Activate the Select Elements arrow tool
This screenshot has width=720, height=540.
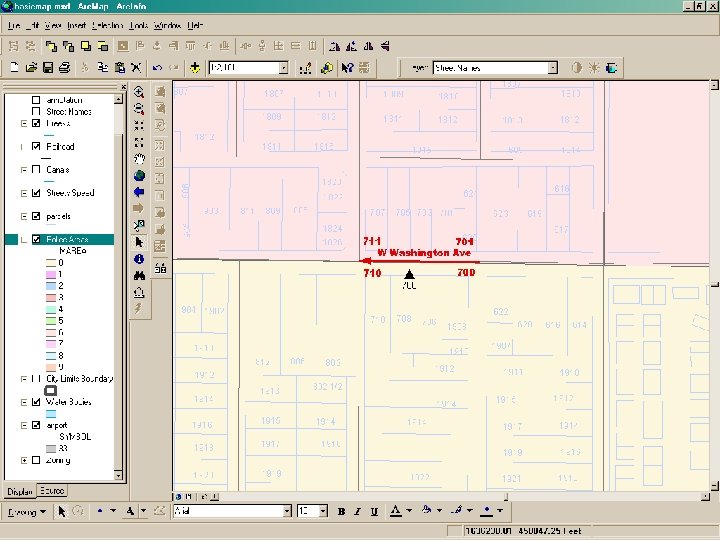point(139,242)
